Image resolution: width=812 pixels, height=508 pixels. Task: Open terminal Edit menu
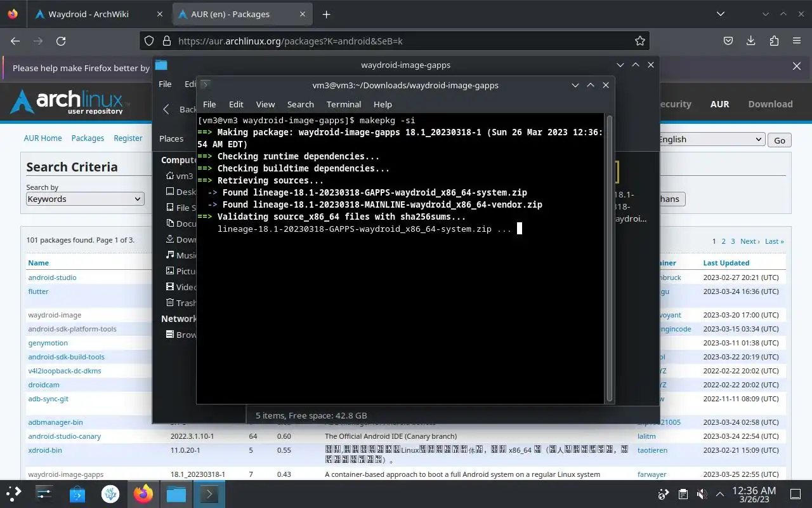[x=236, y=104]
